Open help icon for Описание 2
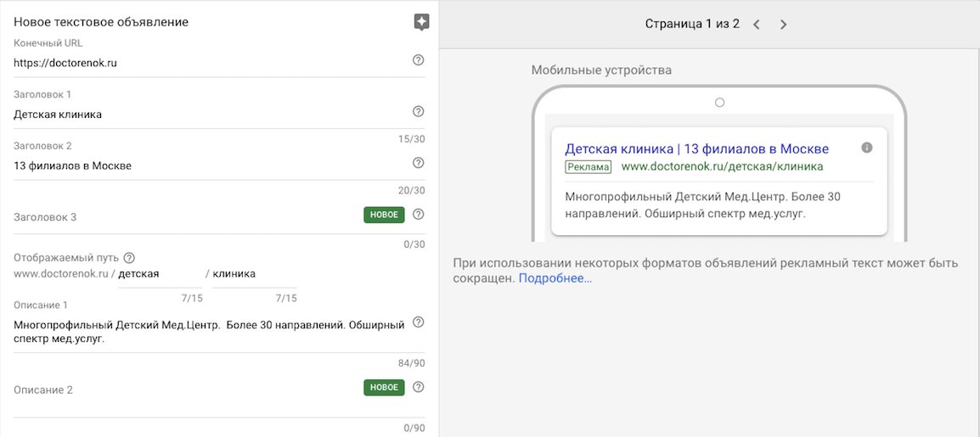Viewport: 980px width, 437px height. 419,386
